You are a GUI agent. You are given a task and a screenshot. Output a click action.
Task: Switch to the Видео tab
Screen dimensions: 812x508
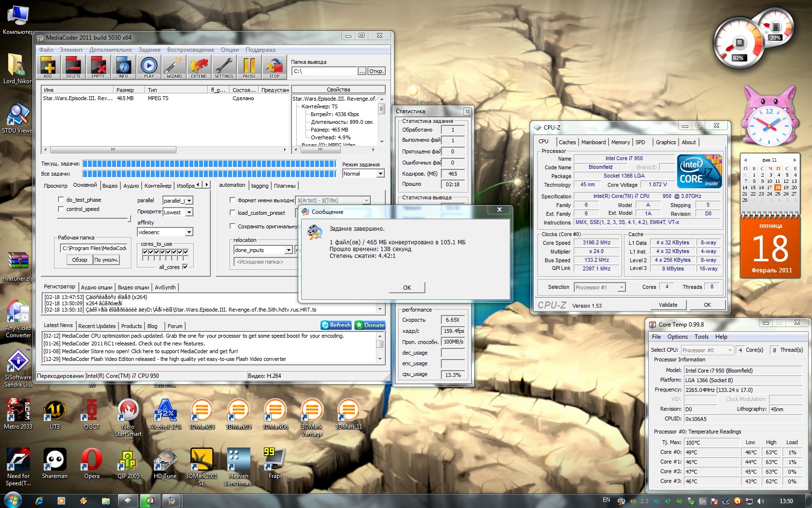(110, 186)
